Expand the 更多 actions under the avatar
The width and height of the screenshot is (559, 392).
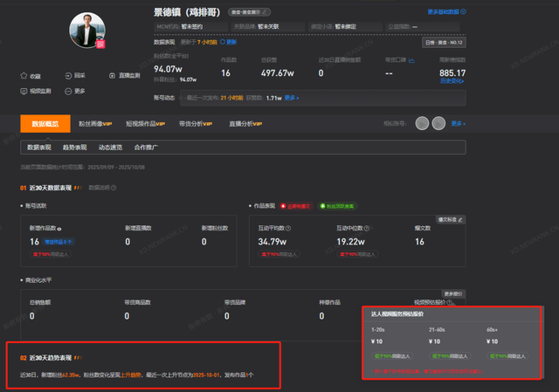click(x=75, y=91)
